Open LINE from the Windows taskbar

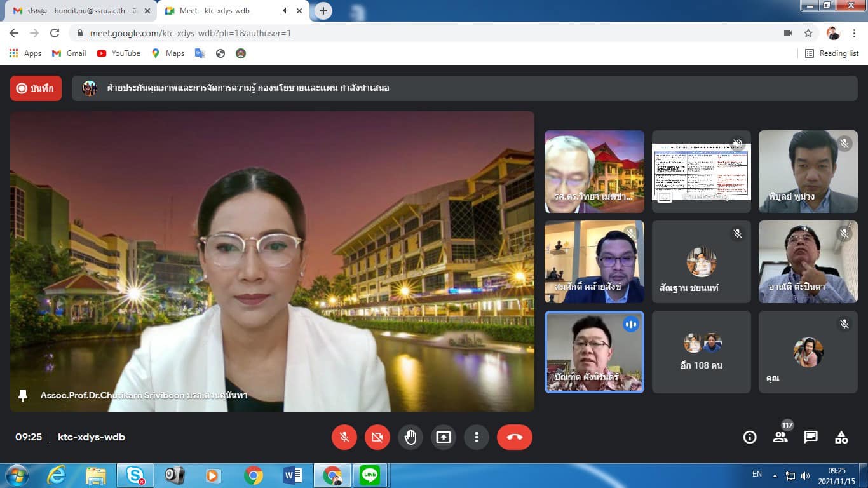pos(370,475)
